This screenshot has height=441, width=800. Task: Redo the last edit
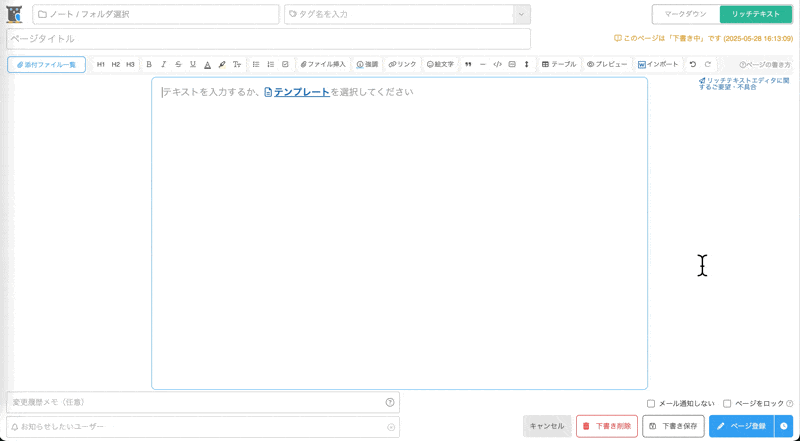pyautogui.click(x=708, y=64)
